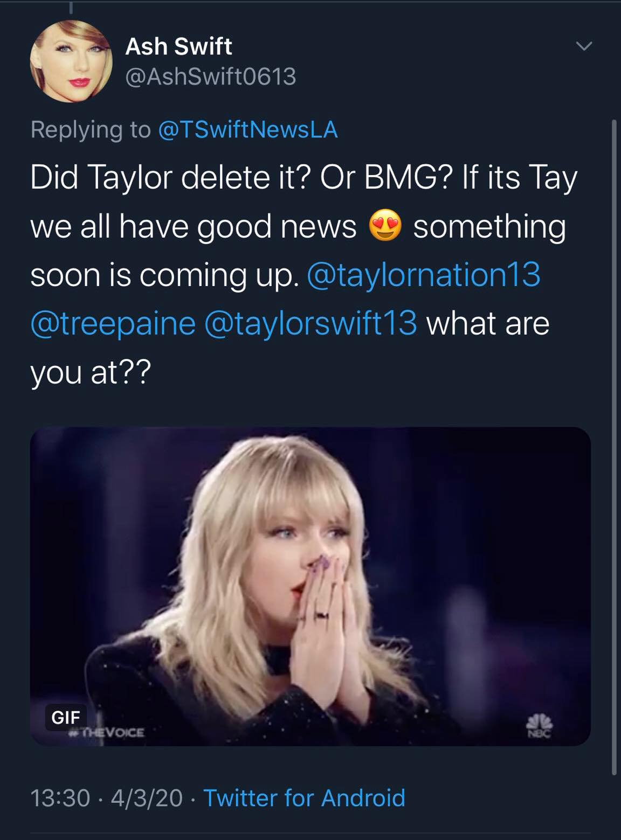Click the thread connector line above the avatar
The width and height of the screenshot is (621, 840).
click(x=71, y=8)
